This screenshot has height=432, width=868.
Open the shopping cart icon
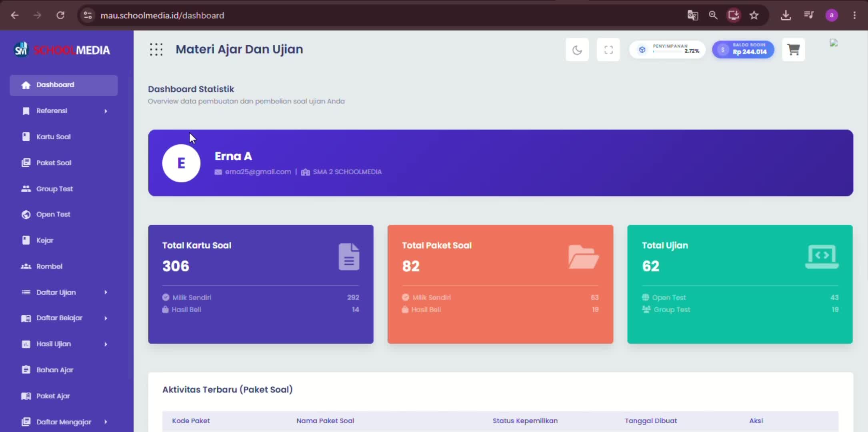click(793, 50)
